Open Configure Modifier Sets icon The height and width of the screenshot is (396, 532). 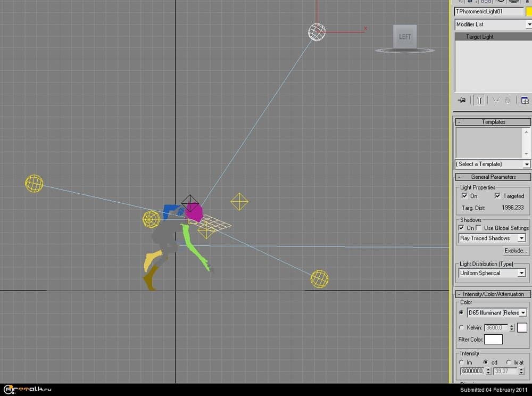pos(525,100)
